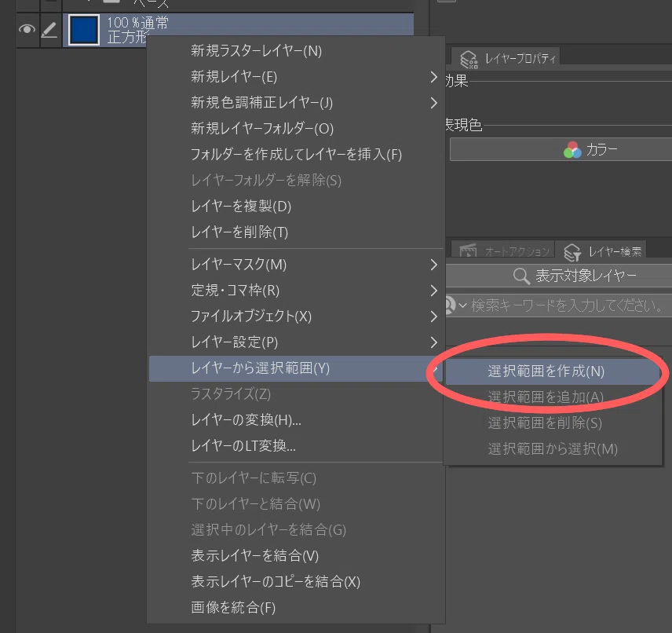The image size is (672, 633).
Task: Switch to the オートアクション tab
Action: tap(505, 251)
